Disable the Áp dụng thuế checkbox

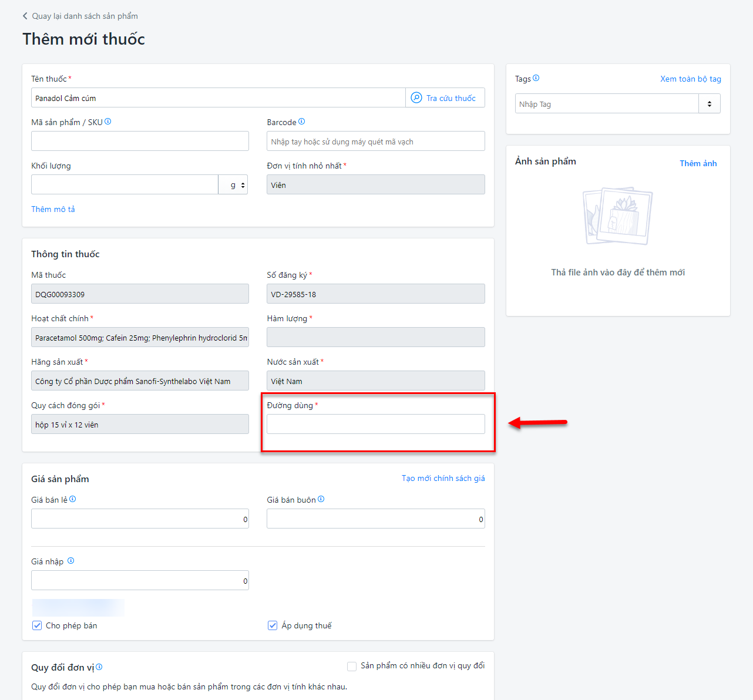(x=273, y=625)
